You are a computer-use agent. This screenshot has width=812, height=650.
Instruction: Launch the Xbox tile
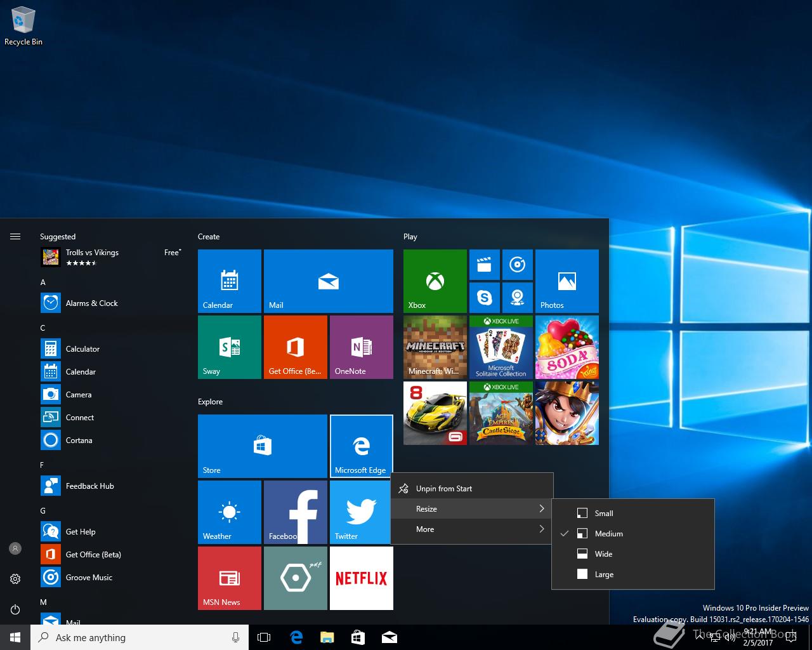(435, 281)
